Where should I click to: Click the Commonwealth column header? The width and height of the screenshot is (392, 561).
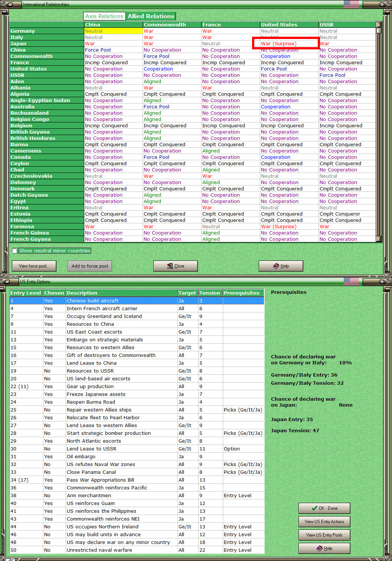[172, 25]
